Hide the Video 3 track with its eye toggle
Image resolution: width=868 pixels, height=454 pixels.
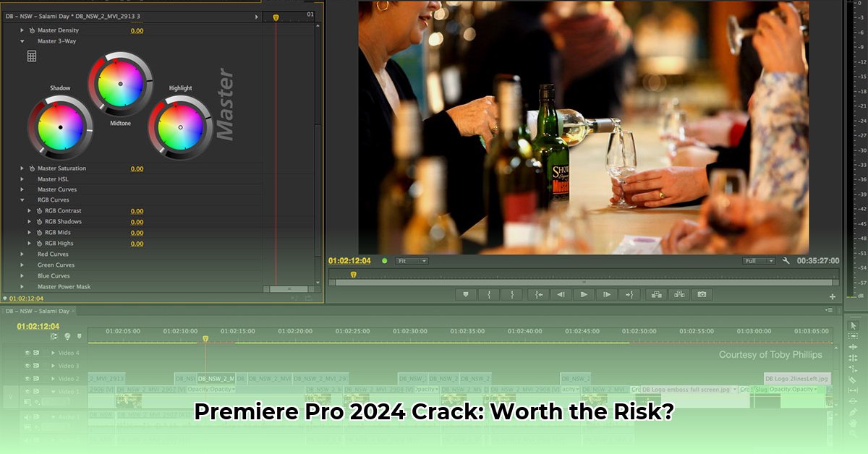pyautogui.click(x=27, y=365)
